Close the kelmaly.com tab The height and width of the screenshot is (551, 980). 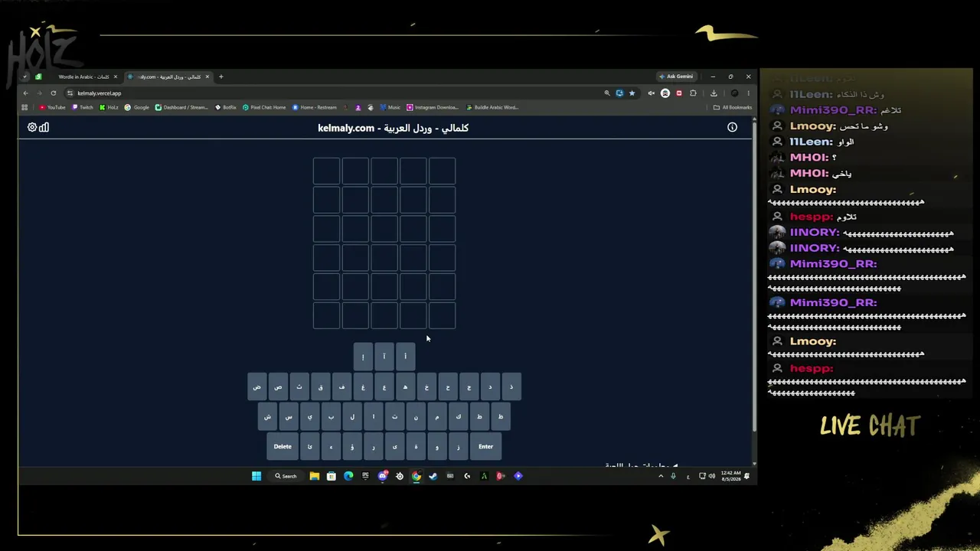click(x=207, y=77)
